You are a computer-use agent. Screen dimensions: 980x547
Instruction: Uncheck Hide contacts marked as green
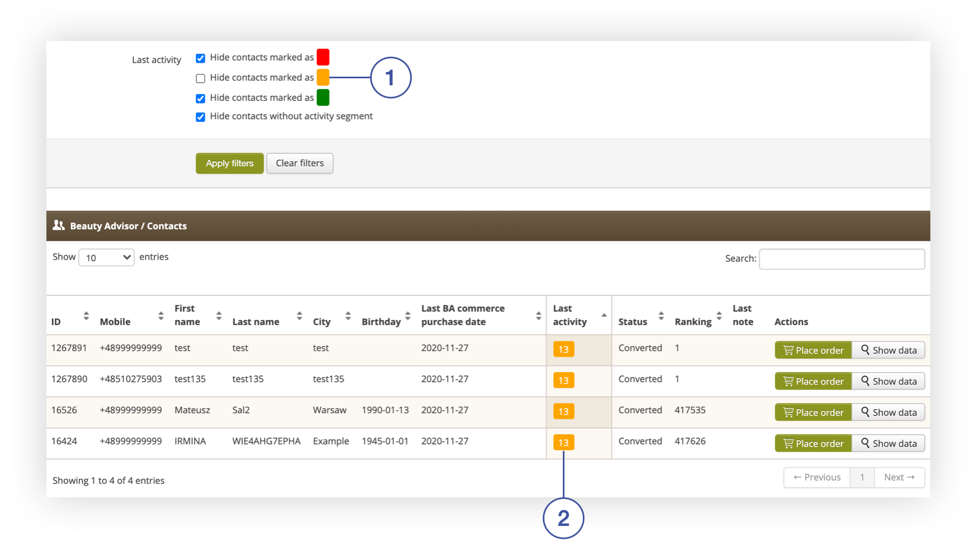(x=200, y=98)
